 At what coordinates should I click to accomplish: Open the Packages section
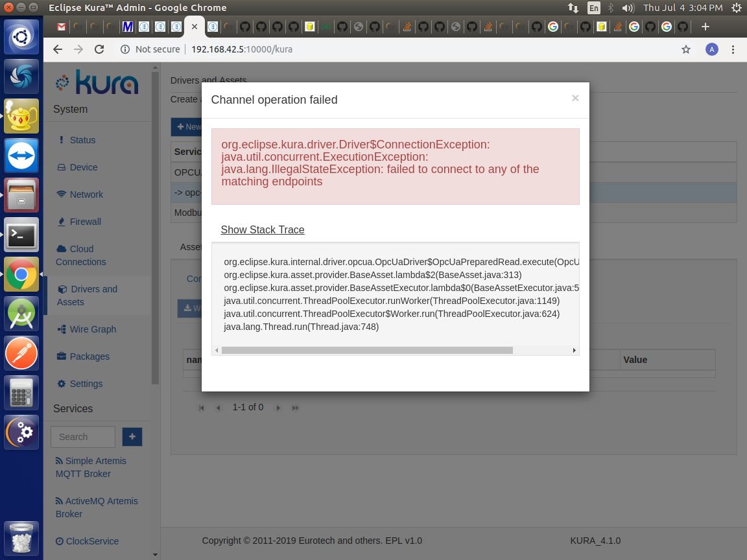coord(89,356)
